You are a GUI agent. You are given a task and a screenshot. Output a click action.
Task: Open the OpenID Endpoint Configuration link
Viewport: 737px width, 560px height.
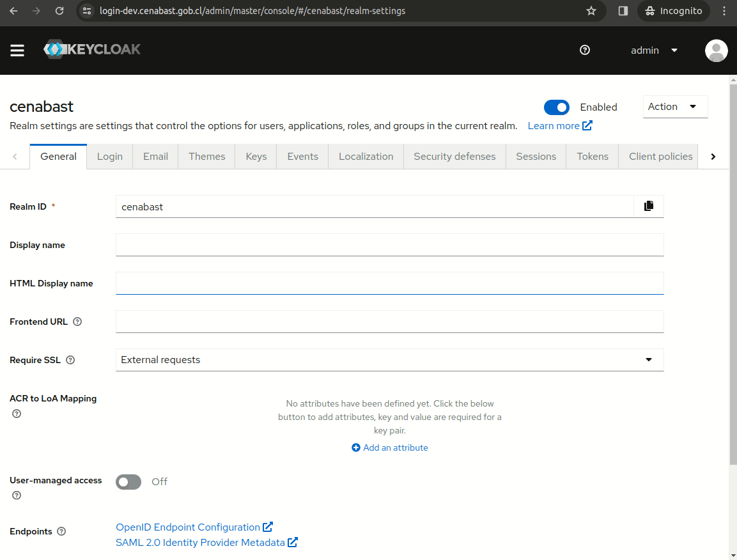click(x=188, y=527)
